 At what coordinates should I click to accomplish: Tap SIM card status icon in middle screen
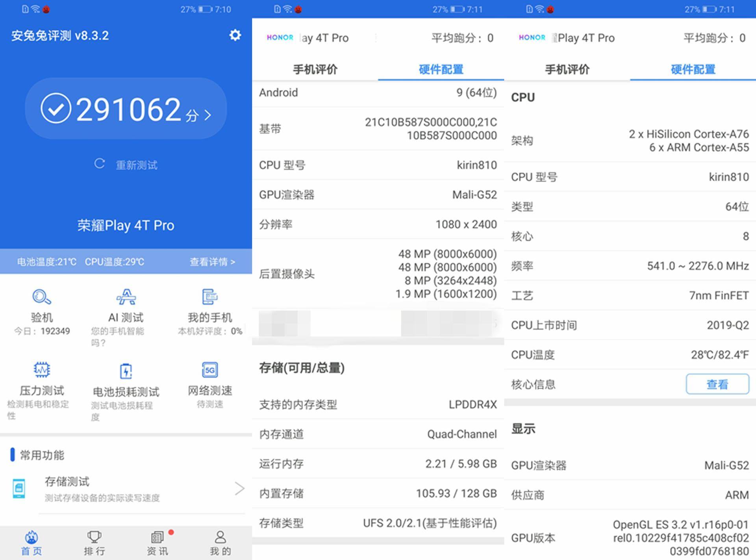pos(277,9)
